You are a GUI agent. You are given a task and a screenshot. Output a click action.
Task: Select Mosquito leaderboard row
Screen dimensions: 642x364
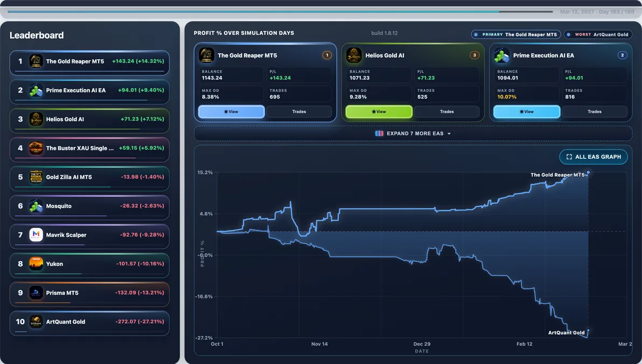point(89,208)
